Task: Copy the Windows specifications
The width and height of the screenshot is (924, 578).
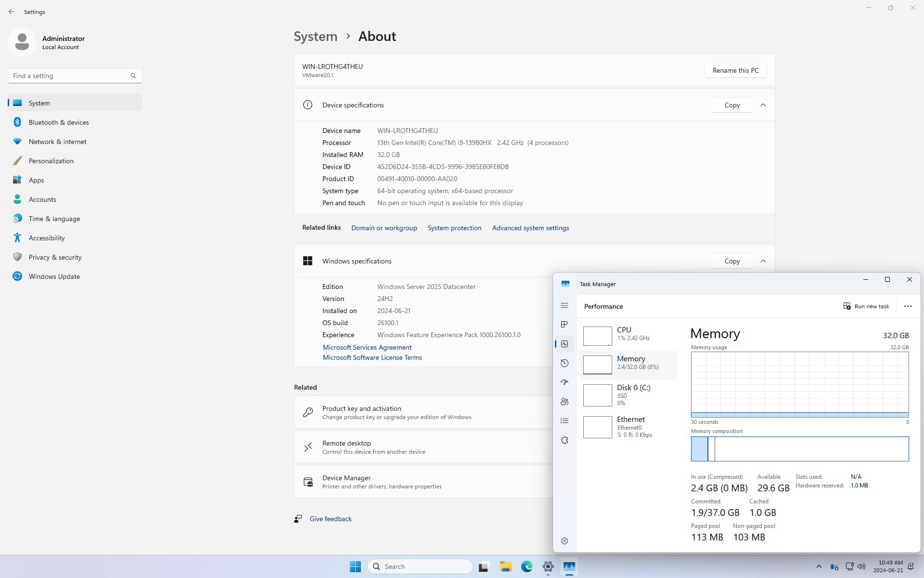Action: 732,261
